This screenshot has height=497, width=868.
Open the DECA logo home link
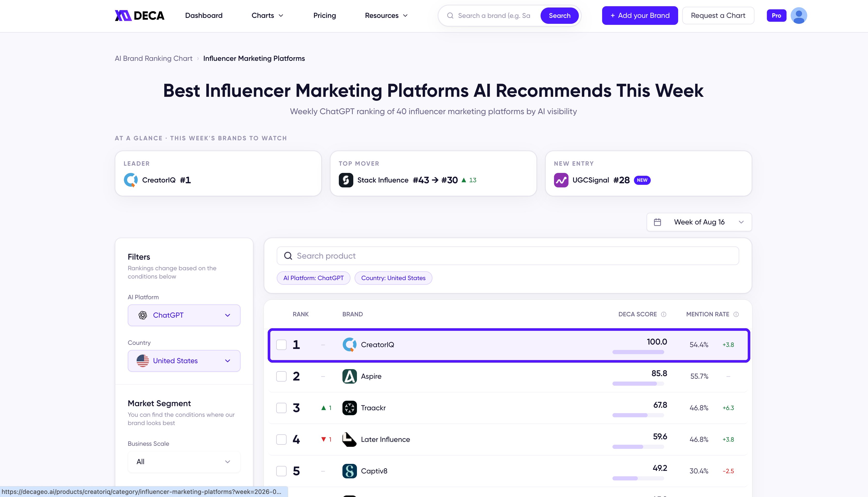(139, 16)
